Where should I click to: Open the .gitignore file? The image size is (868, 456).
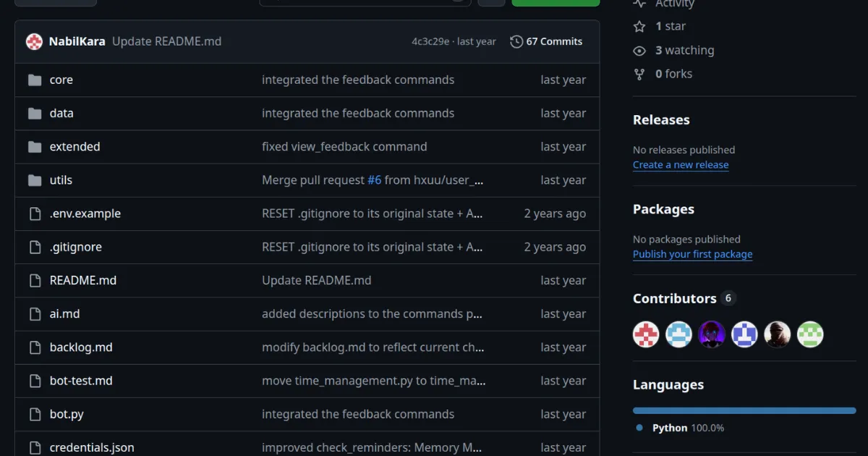click(x=76, y=247)
